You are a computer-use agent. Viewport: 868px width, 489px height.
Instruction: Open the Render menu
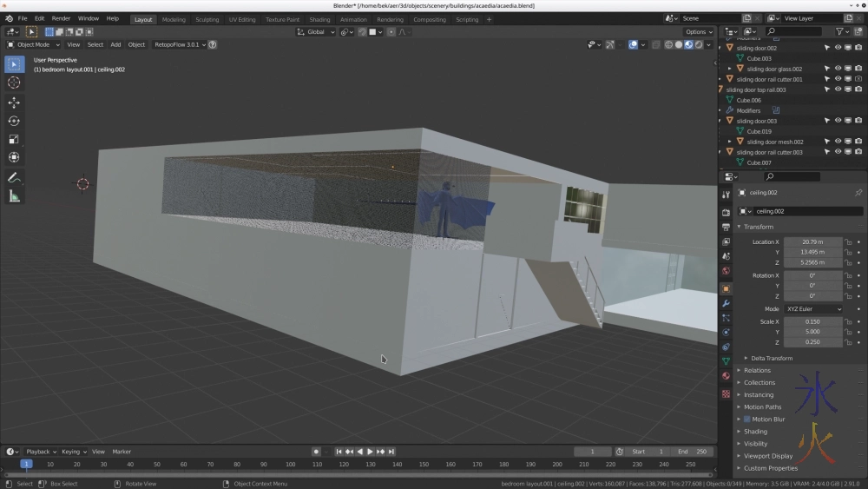61,18
